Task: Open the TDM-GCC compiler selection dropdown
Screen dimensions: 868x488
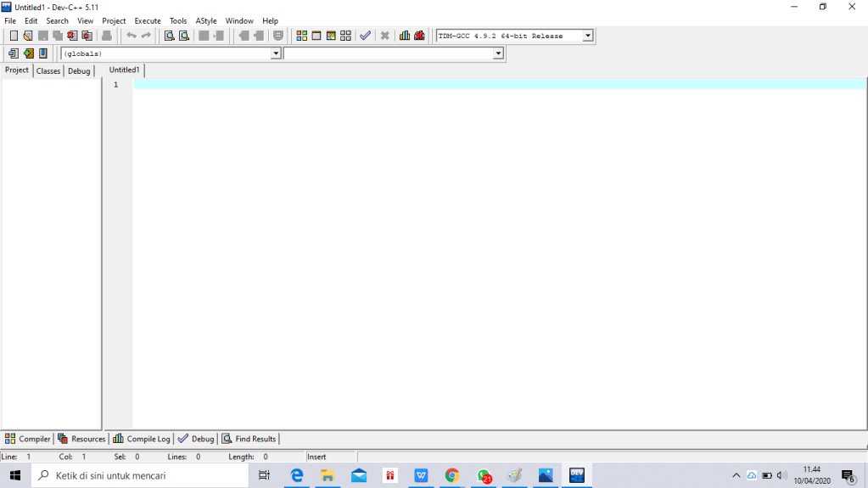Action: (587, 36)
